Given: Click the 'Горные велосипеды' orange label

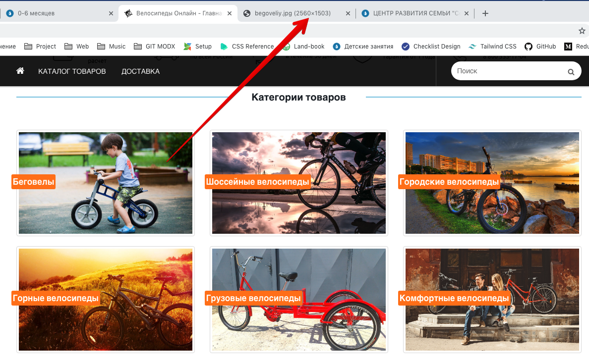Looking at the screenshot, I should [x=56, y=298].
